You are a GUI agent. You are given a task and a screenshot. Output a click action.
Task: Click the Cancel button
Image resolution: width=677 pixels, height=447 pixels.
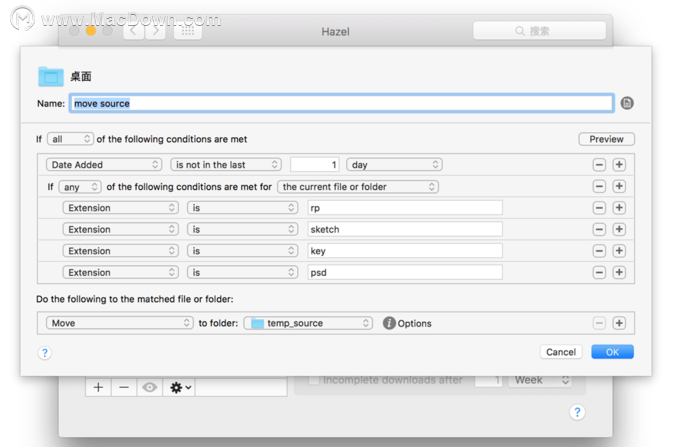click(561, 352)
